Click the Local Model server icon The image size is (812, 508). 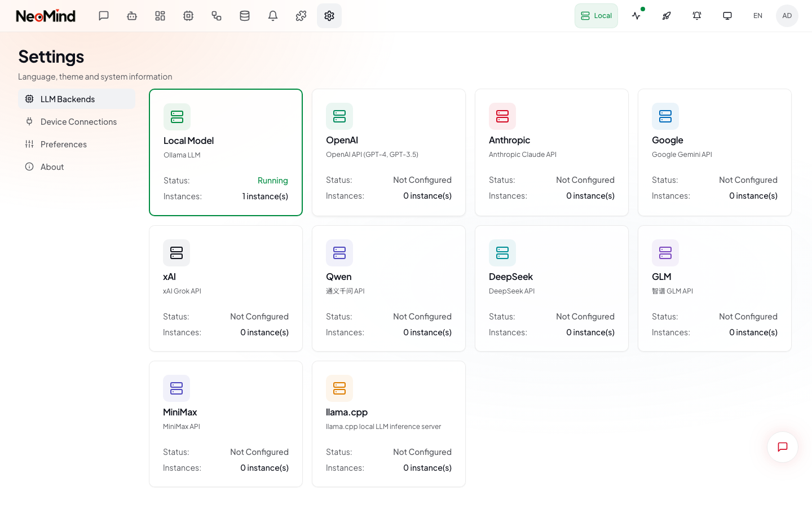click(x=177, y=117)
